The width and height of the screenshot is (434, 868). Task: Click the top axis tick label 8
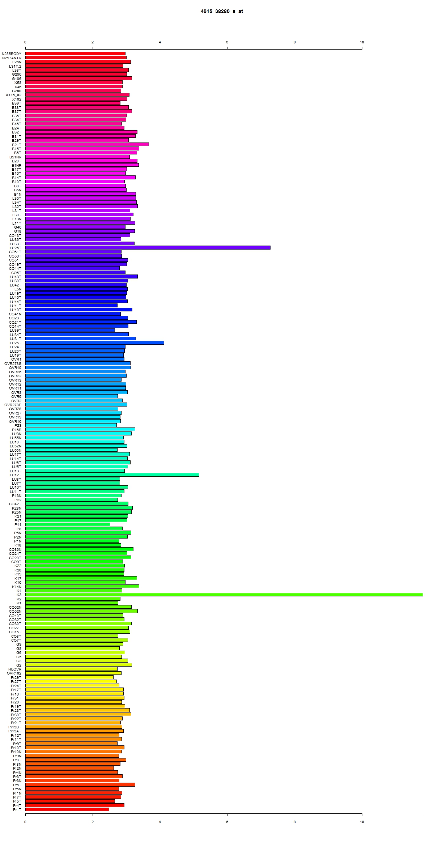point(295,42)
